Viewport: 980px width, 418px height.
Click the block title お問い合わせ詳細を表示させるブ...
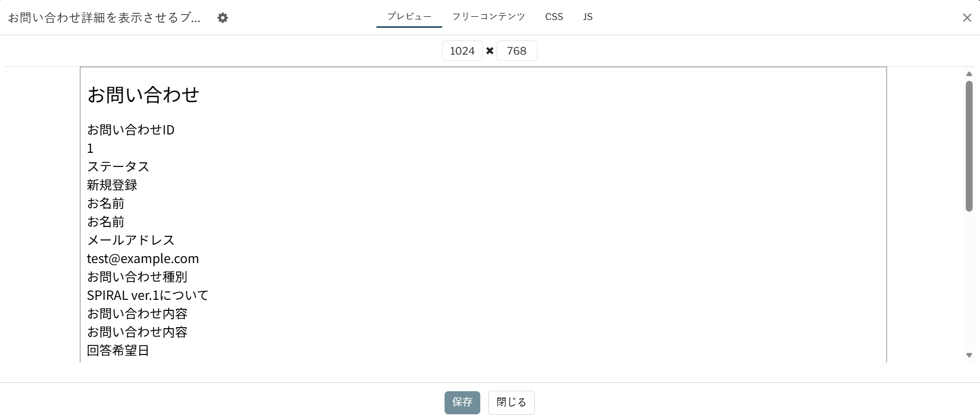104,18
